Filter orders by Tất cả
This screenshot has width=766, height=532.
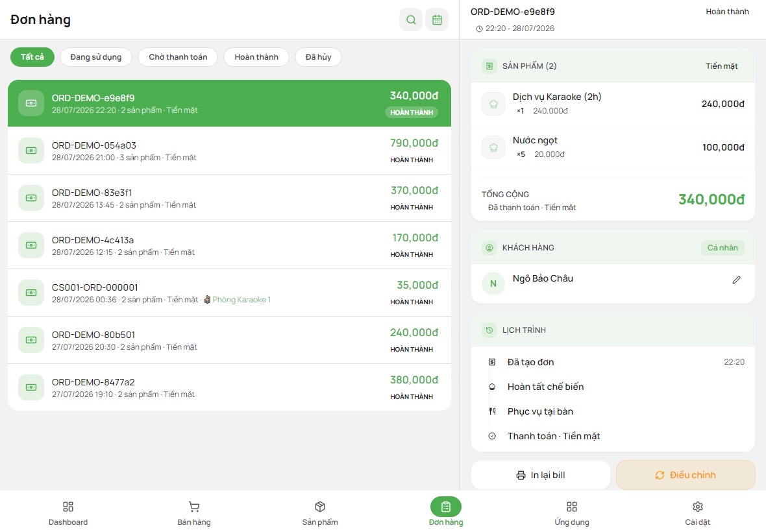tap(32, 57)
